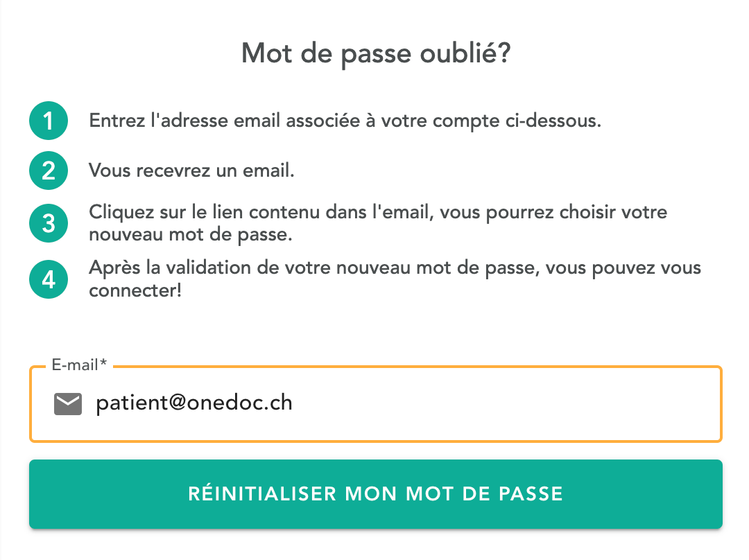Click the patient@onedoc.ch address text
749x560 pixels.
(193, 403)
